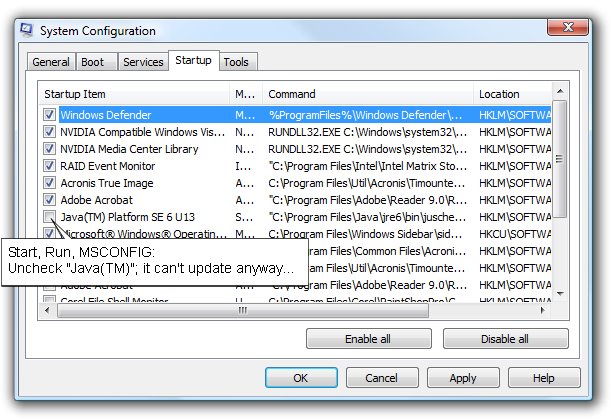Click the Intel Matrix Sto... command cell
This screenshot has height=419, width=611.
tap(367, 166)
